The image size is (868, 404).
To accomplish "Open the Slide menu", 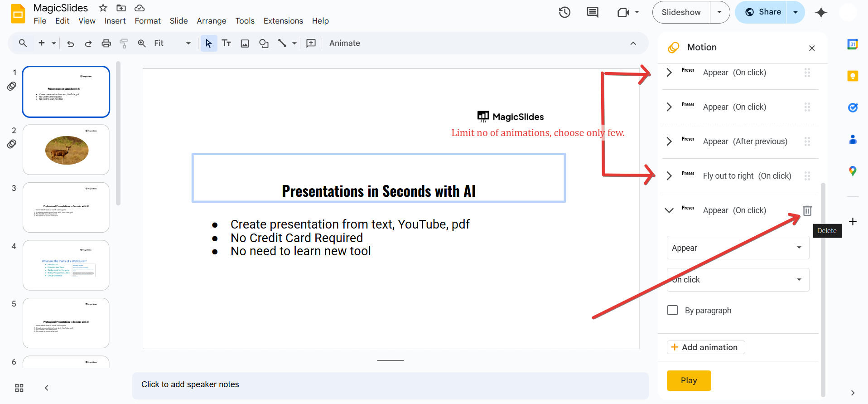I will point(179,21).
